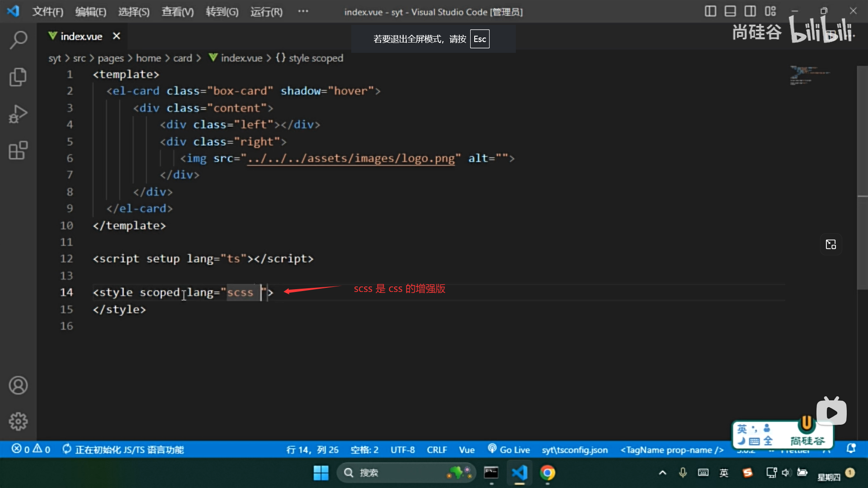
Task: Open Chrome from the taskbar
Action: point(547,473)
